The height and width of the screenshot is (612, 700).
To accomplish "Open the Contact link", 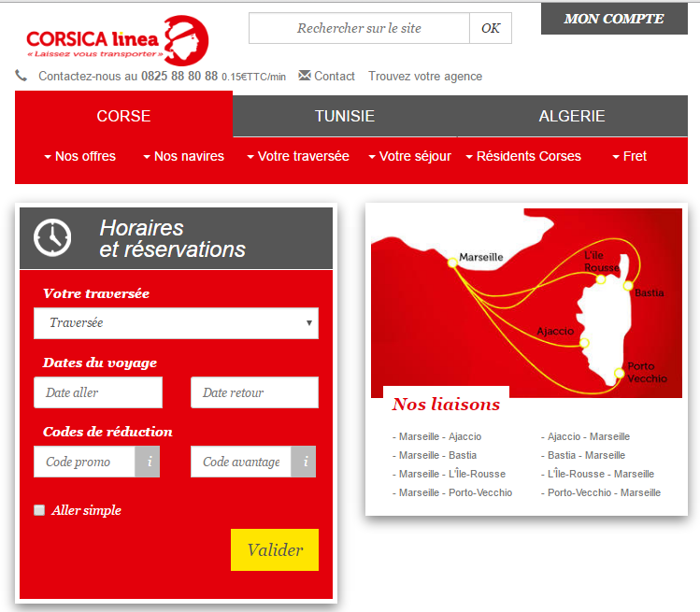I will click(335, 77).
